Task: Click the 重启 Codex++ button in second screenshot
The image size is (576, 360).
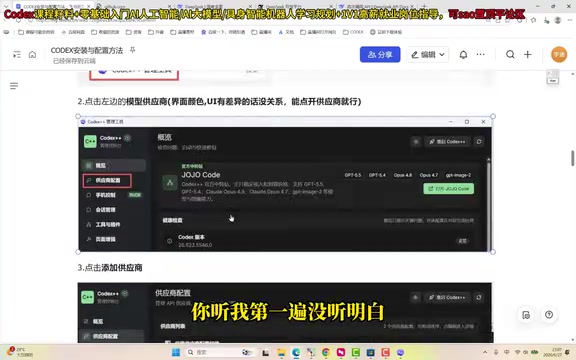Action: [447, 297]
